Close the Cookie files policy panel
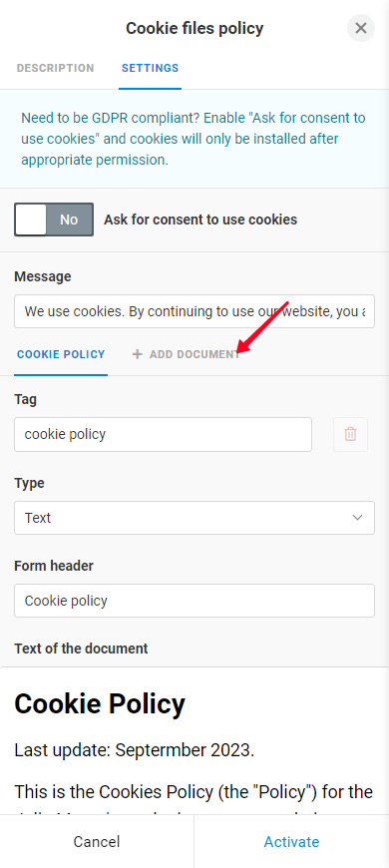This screenshot has height=868, width=389. [361, 28]
